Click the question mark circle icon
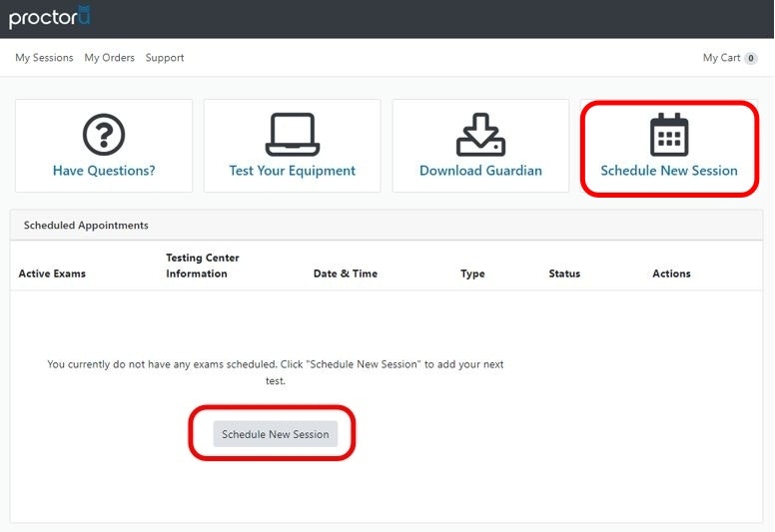 [x=104, y=135]
